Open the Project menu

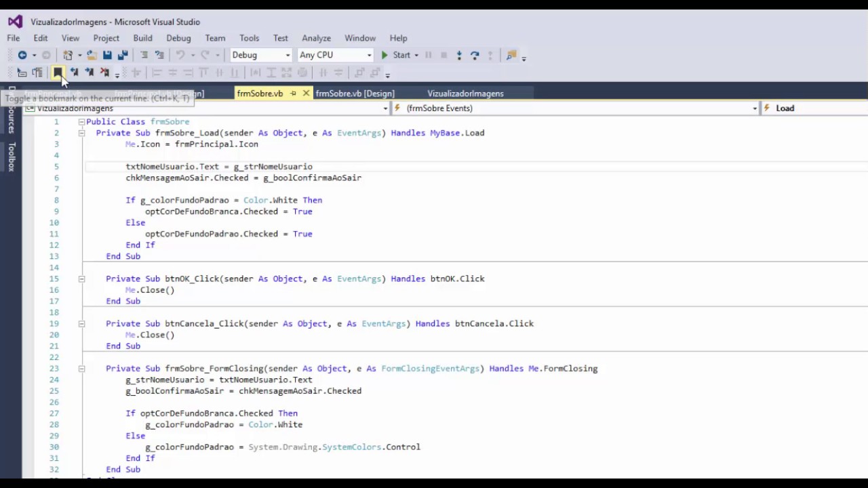106,38
